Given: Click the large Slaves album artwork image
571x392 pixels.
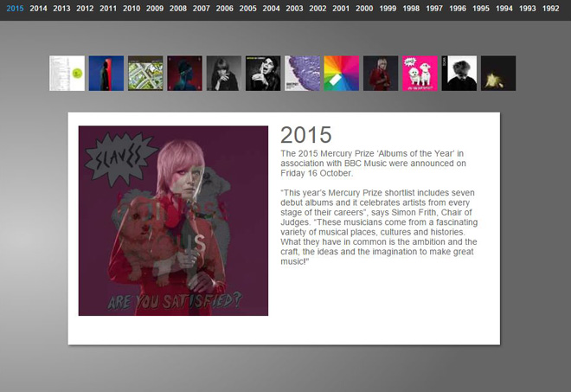Looking at the screenshot, I should tap(173, 221).
